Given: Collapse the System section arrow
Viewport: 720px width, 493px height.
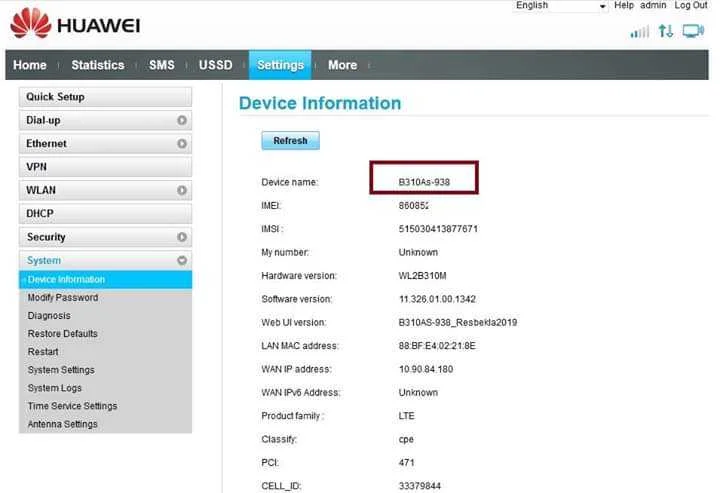Looking at the screenshot, I should [182, 260].
